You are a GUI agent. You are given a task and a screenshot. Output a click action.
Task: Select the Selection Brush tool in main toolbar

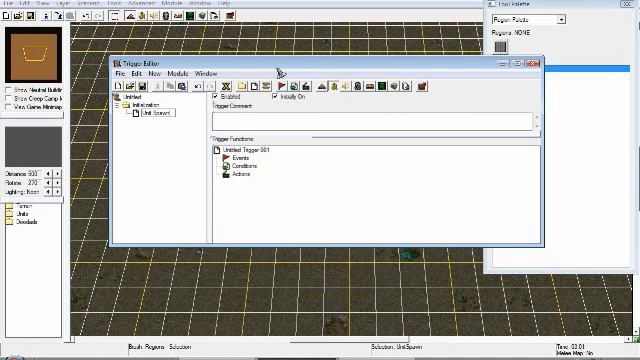click(x=114, y=16)
